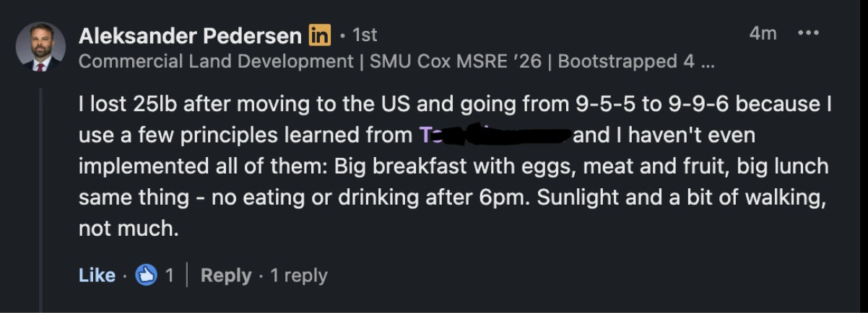The width and height of the screenshot is (868, 313).
Task: Click the 4m comment timestamp
Action: pos(763,34)
